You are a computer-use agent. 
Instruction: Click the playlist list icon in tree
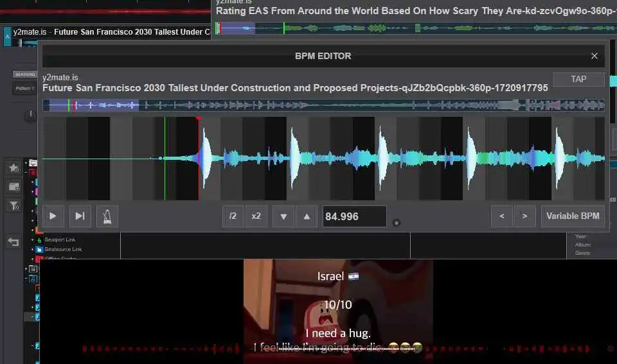click(33, 269)
